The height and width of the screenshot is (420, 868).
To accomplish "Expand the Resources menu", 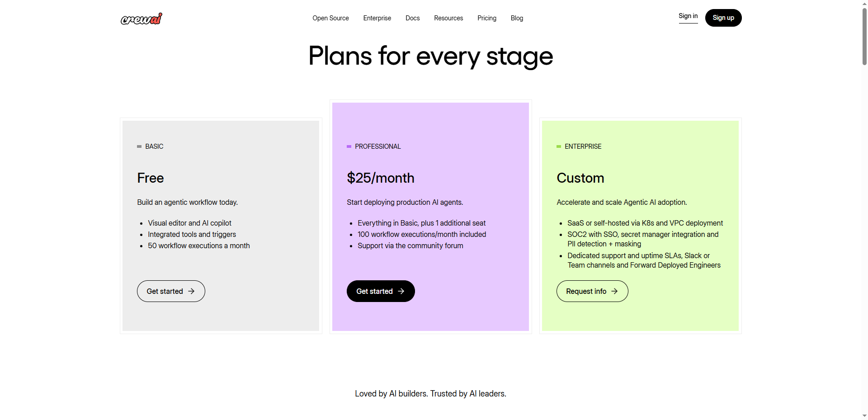I will (x=448, y=18).
